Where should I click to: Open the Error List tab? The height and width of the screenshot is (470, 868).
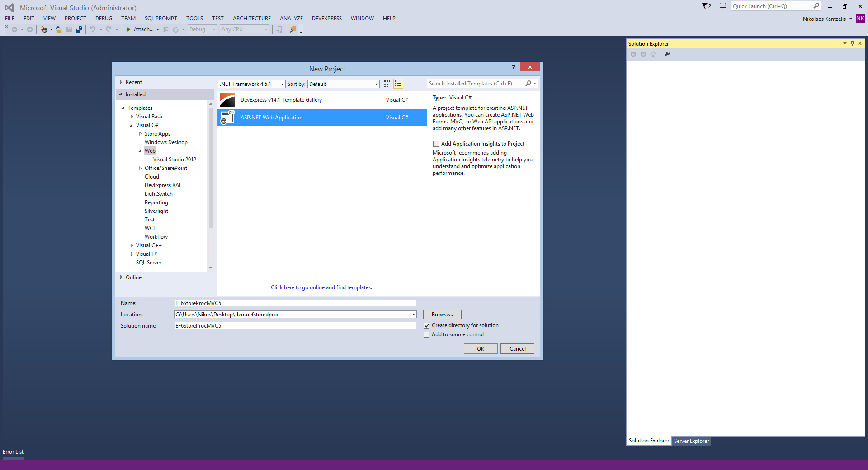point(13,452)
